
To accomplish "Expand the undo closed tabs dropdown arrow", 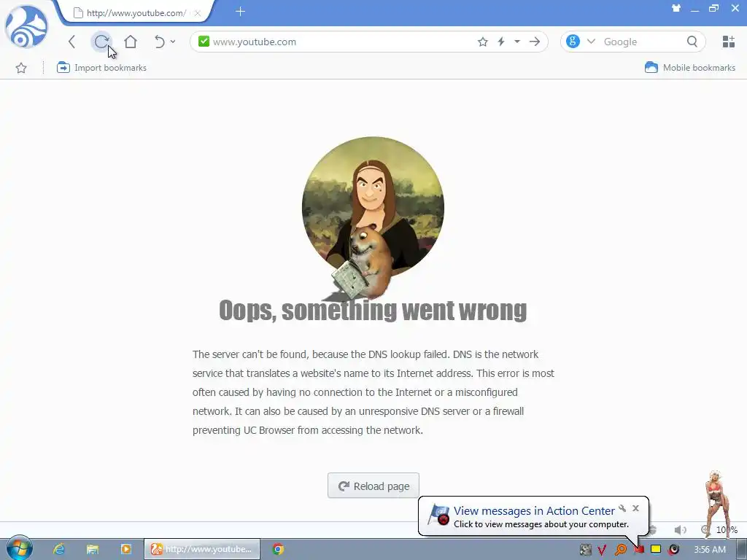I will [x=173, y=42].
